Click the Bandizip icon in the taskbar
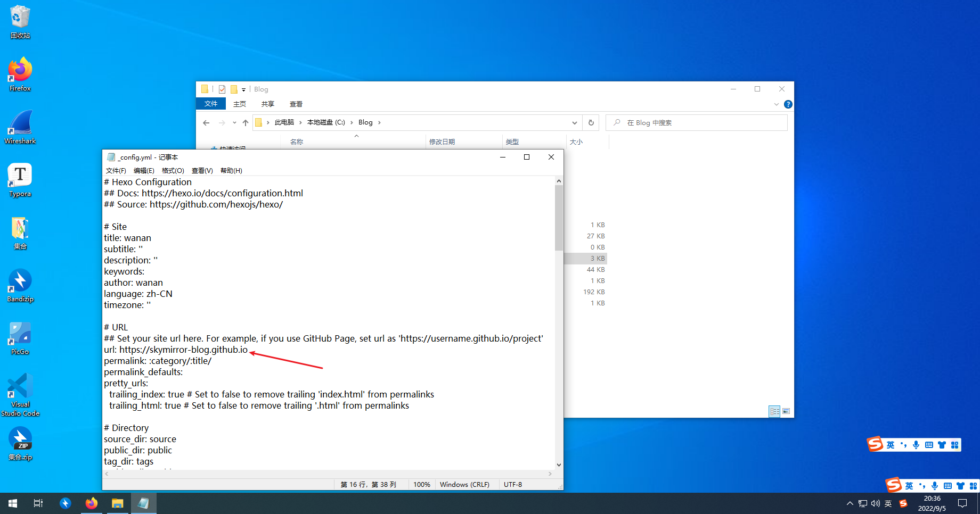The image size is (980, 514). tap(66, 503)
